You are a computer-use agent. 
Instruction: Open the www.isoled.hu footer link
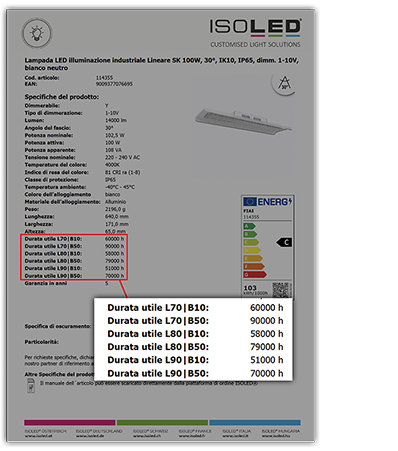[276, 436]
